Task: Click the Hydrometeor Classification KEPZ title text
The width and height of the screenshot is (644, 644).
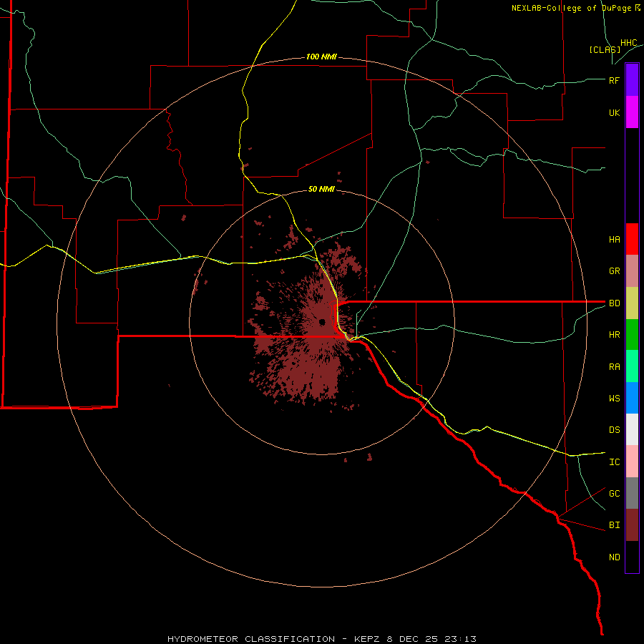Action: click(x=321, y=639)
